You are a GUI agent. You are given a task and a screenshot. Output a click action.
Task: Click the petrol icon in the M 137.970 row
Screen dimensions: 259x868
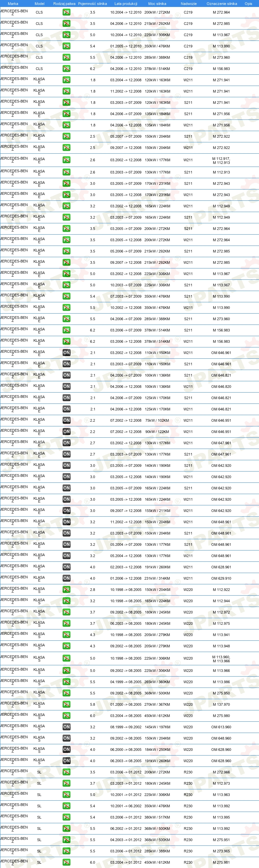click(67, 704)
